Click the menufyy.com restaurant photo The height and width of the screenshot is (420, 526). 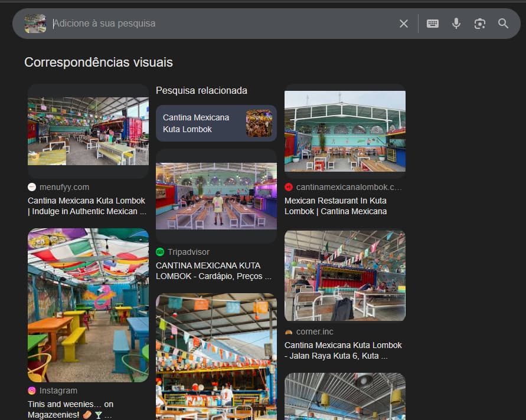click(88, 131)
